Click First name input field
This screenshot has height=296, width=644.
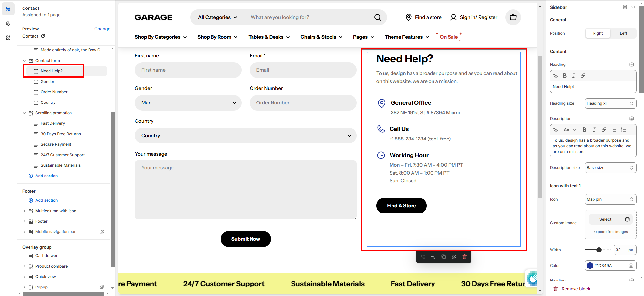[x=188, y=70]
